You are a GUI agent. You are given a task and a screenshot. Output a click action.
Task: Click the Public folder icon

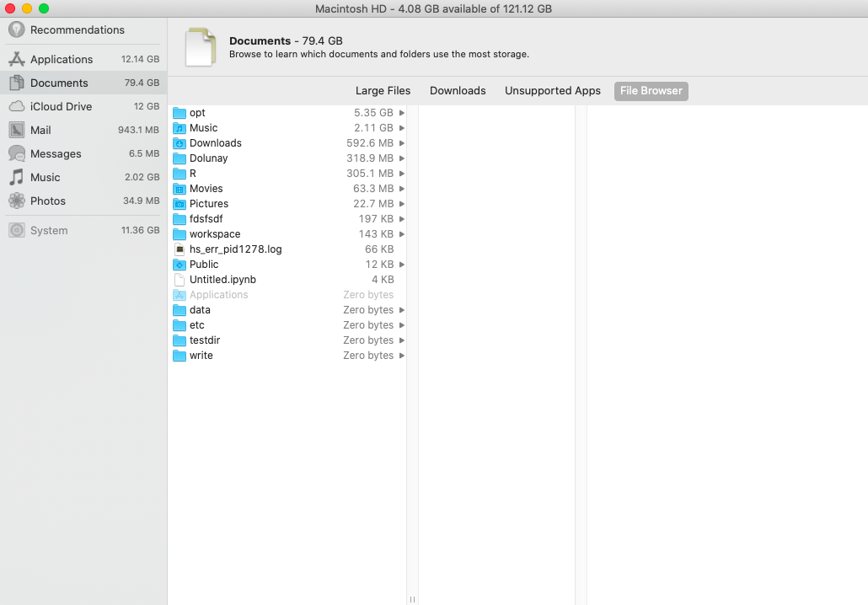[x=179, y=265]
